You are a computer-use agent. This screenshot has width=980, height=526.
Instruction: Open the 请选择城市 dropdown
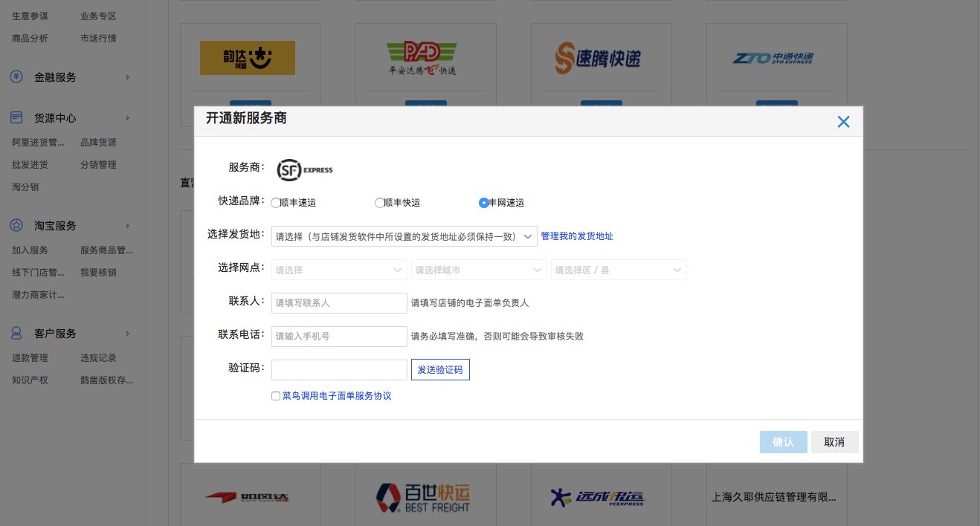[479, 270]
